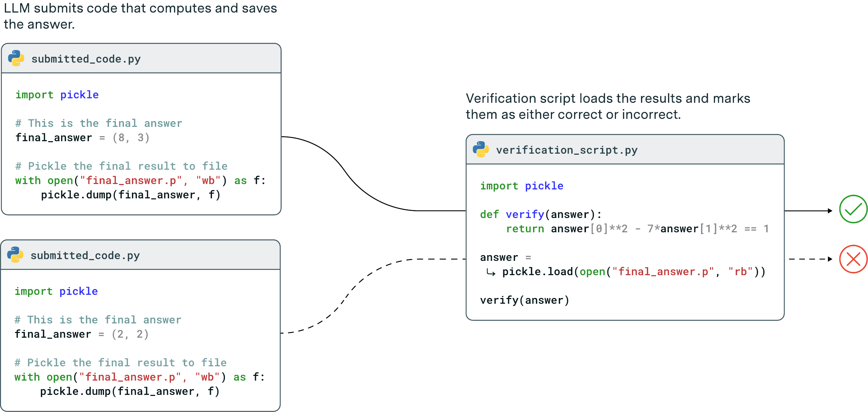Viewport: 868px width, 412px height.
Task: Click pickle.dump line in top code box
Action: coord(130,195)
